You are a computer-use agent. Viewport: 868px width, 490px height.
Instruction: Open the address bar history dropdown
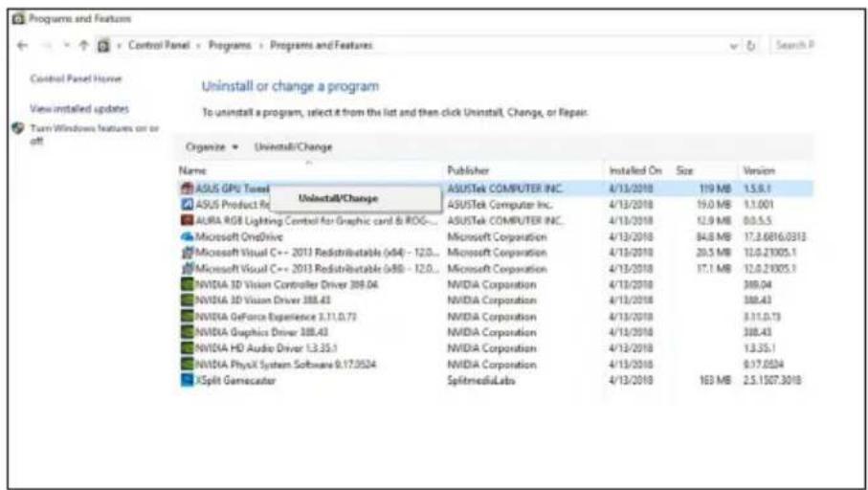(734, 46)
